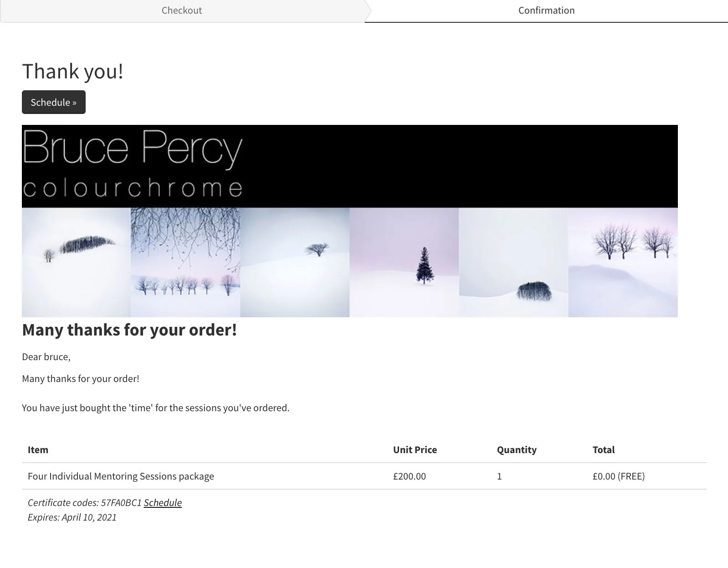Click the 'You have just bought the time' sentence

(x=155, y=408)
